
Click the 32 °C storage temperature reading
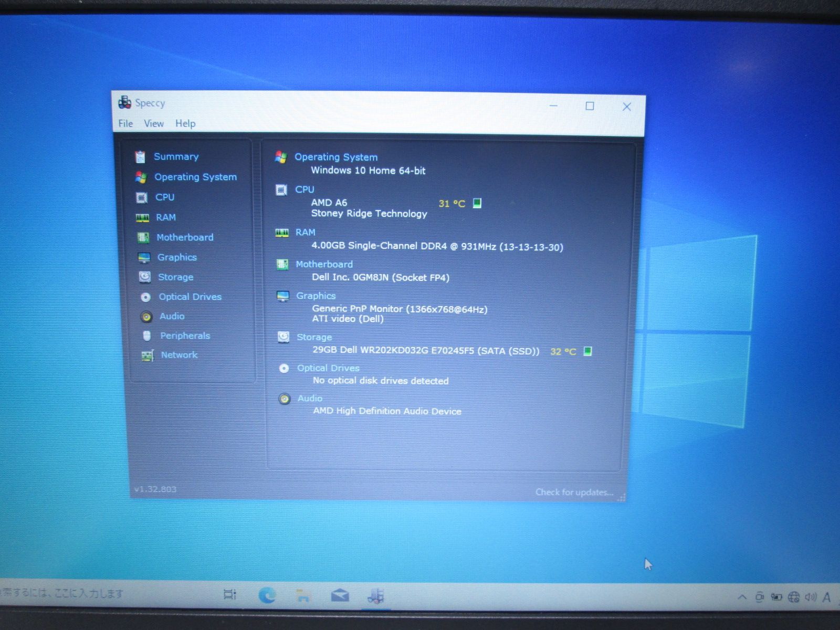click(563, 352)
